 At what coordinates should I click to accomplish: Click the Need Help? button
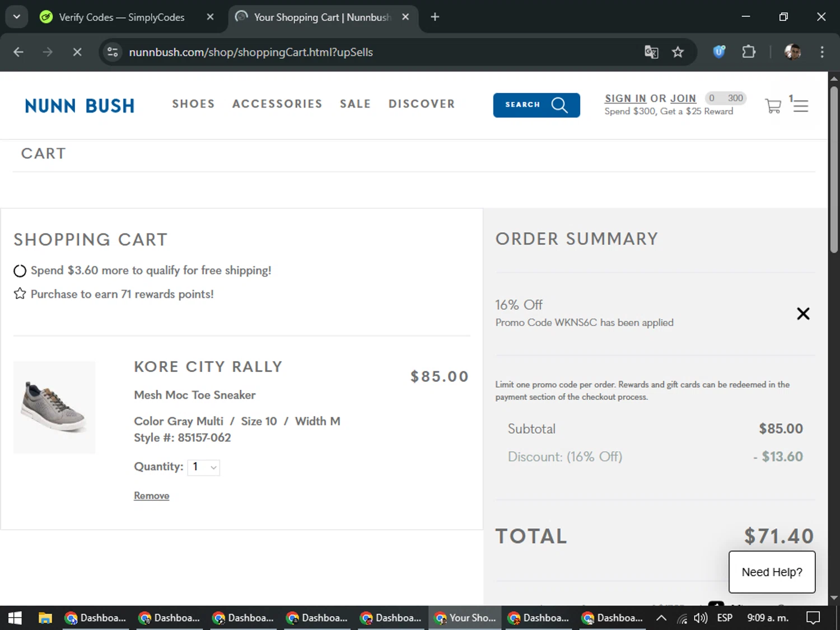coord(772,572)
